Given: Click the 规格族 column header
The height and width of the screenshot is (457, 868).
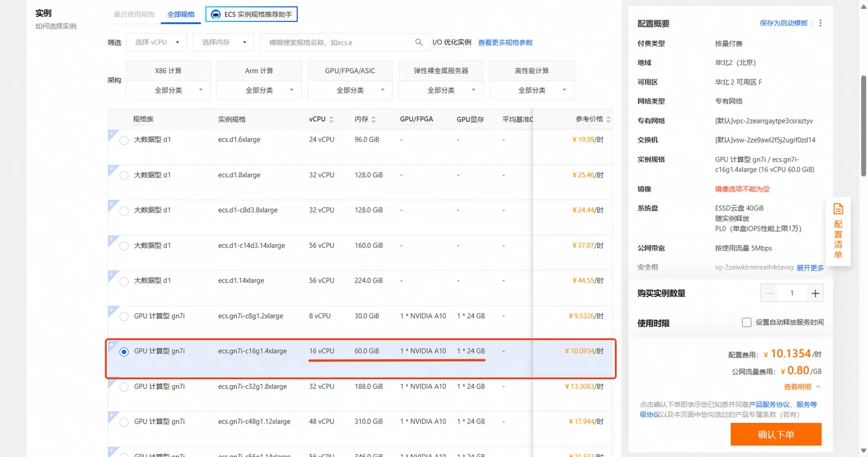Looking at the screenshot, I should (143, 119).
